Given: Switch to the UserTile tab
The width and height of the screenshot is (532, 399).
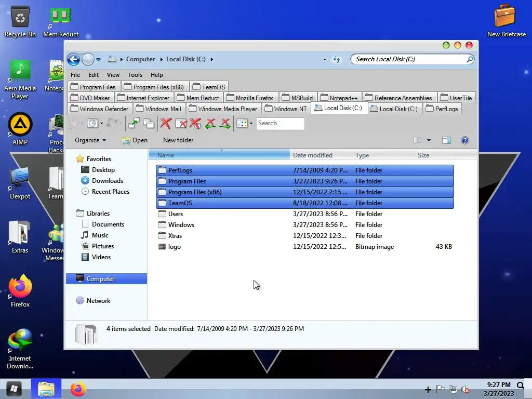Looking at the screenshot, I should [x=456, y=98].
